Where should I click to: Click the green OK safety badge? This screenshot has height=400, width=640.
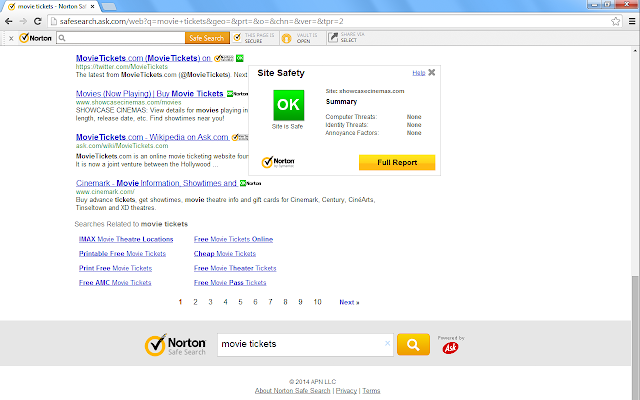pyautogui.click(x=289, y=105)
